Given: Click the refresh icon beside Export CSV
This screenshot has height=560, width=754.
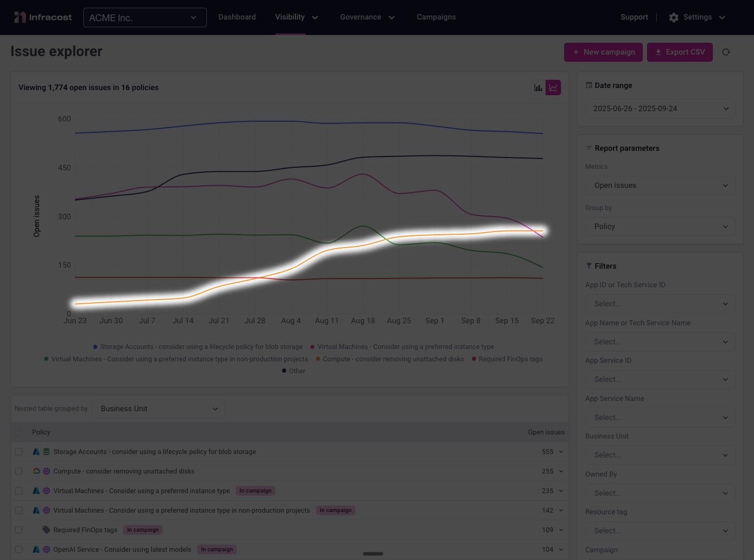Looking at the screenshot, I should point(726,52).
